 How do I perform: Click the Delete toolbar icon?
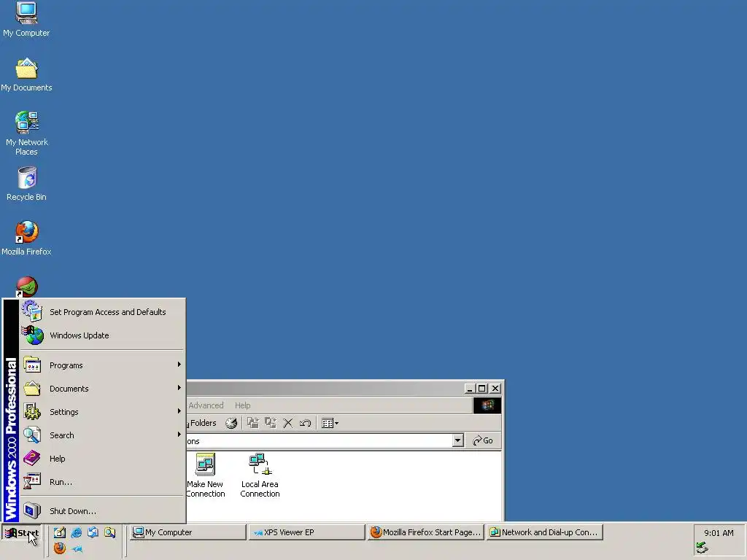point(287,423)
